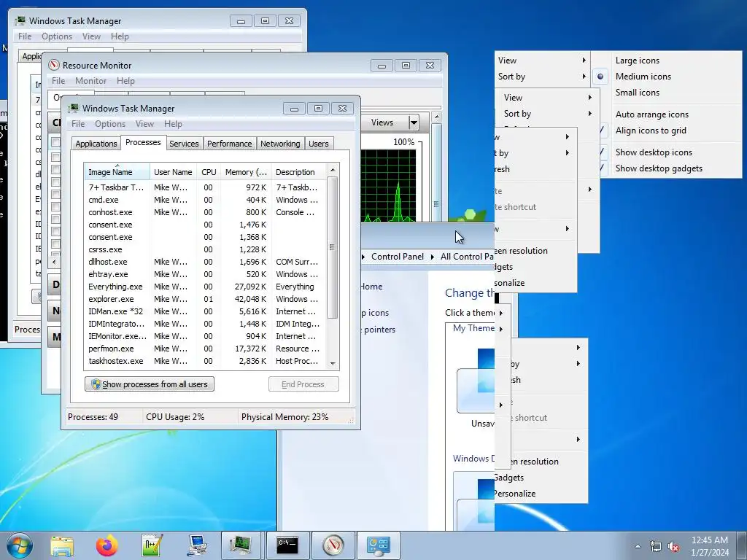Click the network tray icon
Screen dimensions: 747x560
[656, 546]
